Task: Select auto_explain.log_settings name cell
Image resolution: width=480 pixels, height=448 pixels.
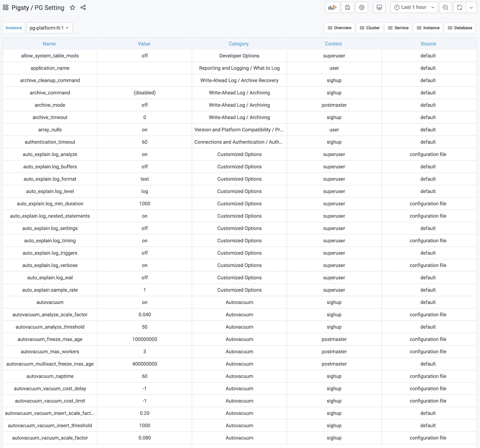Action: pos(50,228)
